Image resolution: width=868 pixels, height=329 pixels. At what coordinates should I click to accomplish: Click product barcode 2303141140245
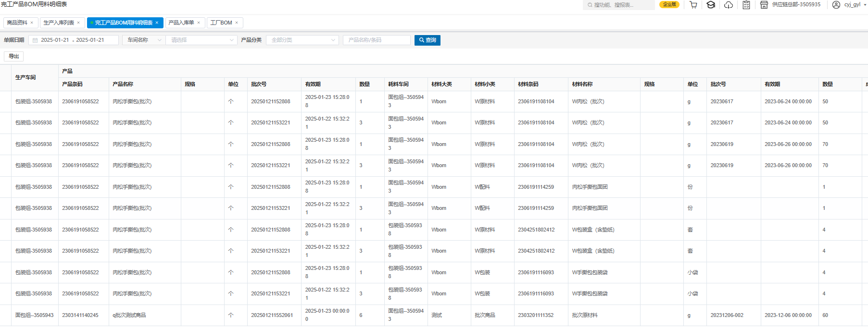tap(80, 315)
